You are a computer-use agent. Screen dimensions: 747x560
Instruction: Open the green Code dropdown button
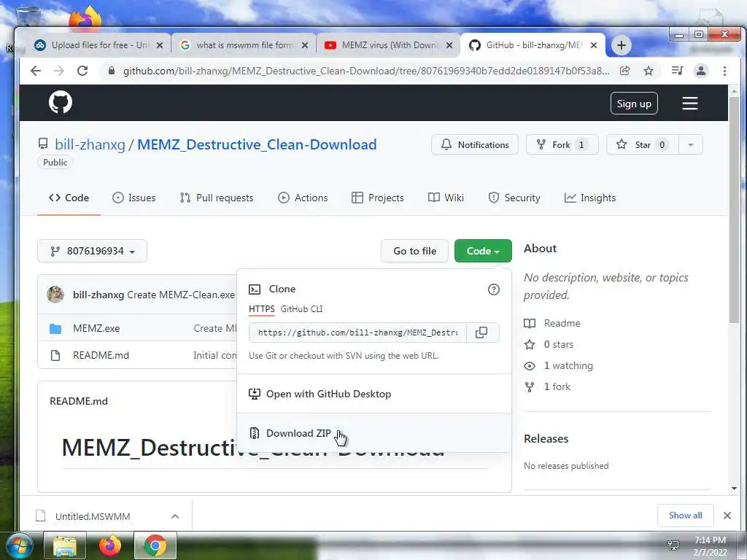coord(483,251)
